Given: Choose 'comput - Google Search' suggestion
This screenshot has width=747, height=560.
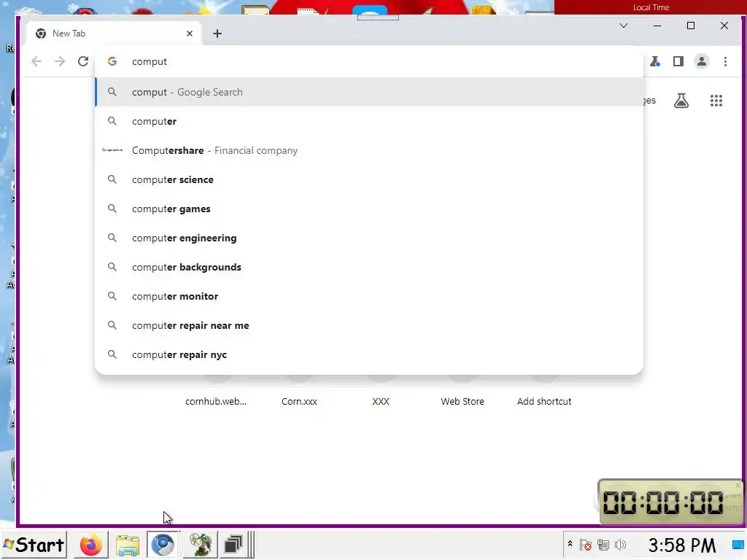Looking at the screenshot, I should [x=369, y=92].
